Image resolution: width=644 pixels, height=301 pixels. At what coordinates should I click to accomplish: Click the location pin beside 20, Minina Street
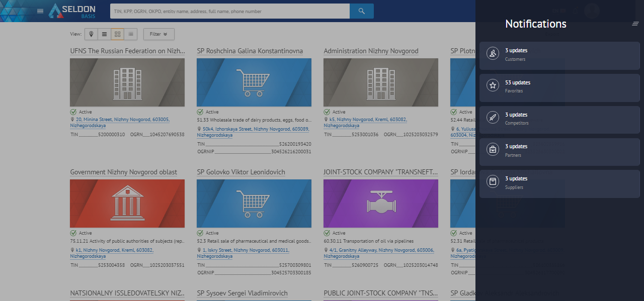(72, 120)
